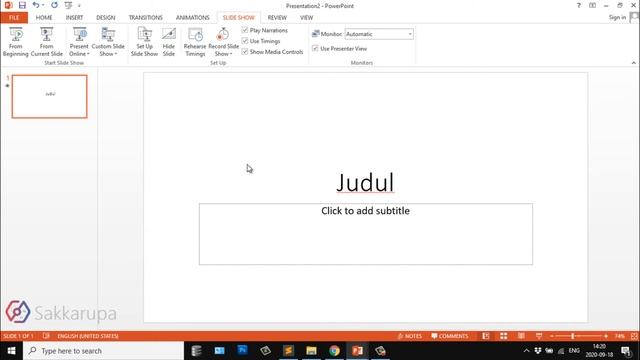640x360 pixels.
Task: Open Undo history dropdown arrow
Action: [x=43, y=5]
